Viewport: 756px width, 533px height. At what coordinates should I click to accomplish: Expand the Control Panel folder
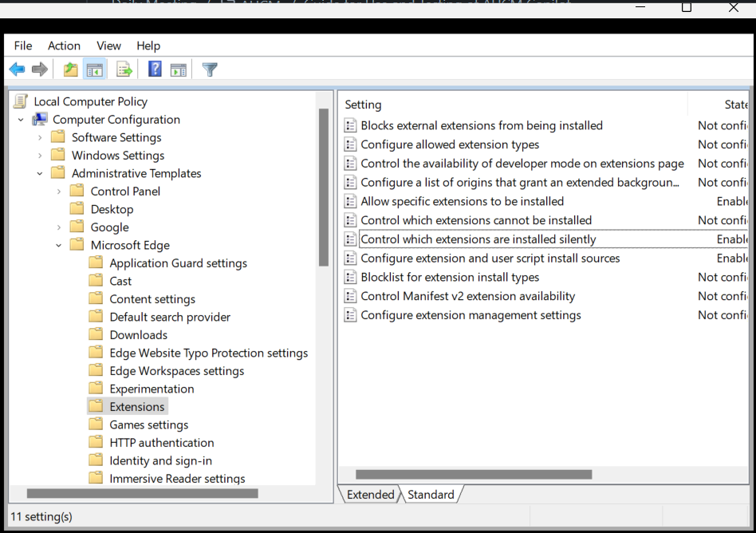pos(59,191)
